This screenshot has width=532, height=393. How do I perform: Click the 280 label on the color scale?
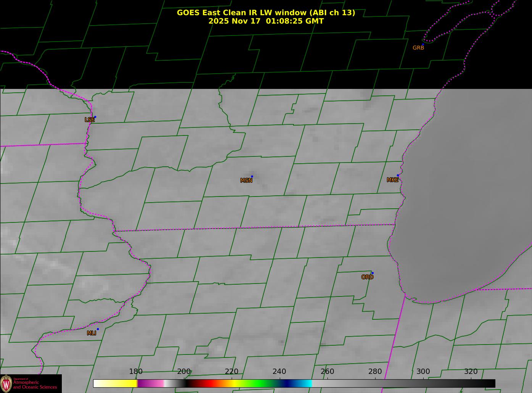375,372
